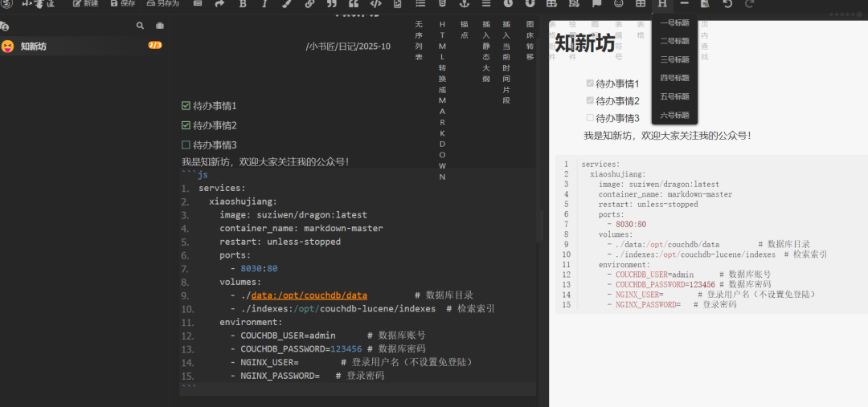Click the inline code icon
Viewport: 868px width, 407px height.
(375, 4)
